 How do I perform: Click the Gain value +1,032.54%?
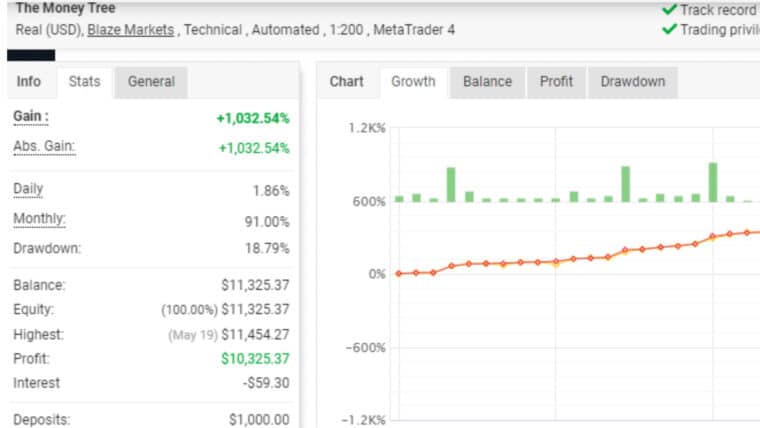(x=253, y=118)
